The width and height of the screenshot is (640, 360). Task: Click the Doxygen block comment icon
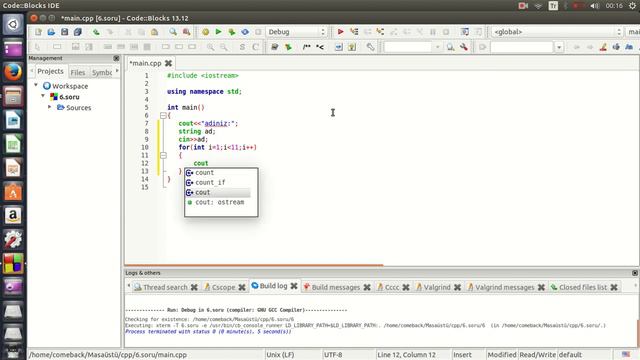(x=307, y=47)
